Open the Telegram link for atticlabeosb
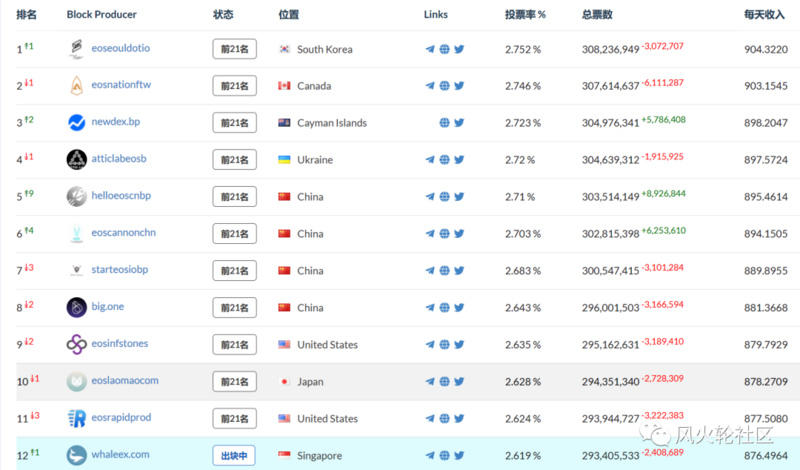Viewport: 800px width, 470px height. [x=430, y=160]
